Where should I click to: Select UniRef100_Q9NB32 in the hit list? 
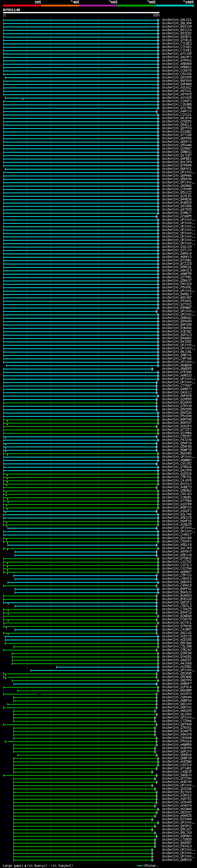tap(177, 152)
